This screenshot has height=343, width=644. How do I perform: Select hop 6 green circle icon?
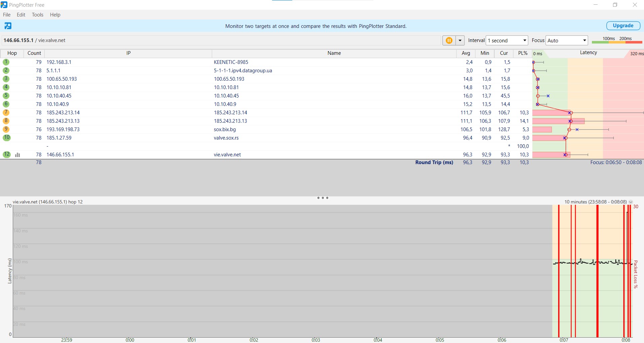6,104
